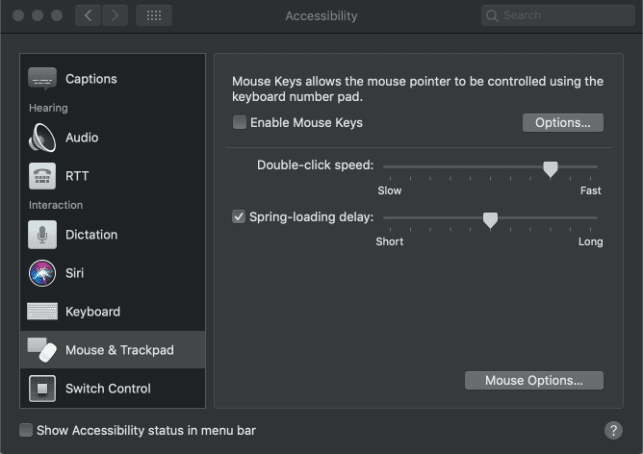Select Mouse & Trackpad in the sidebar

[112, 350]
